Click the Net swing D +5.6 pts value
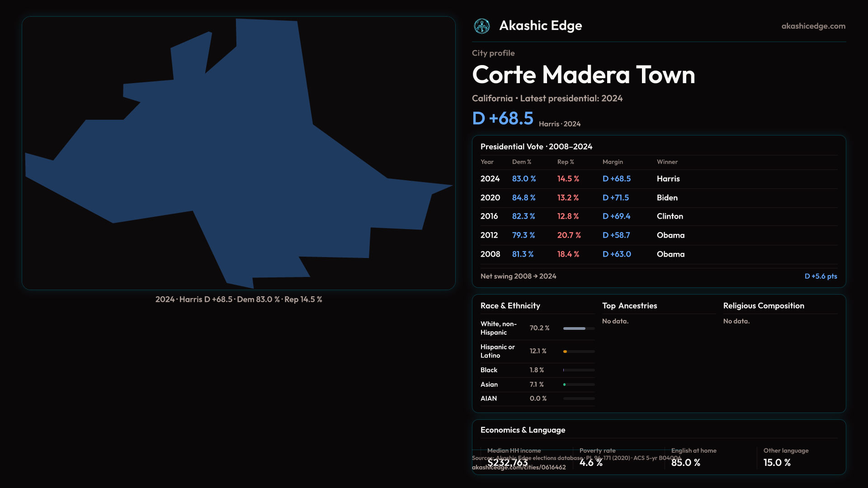Screen dimensions: 868x488 pyautogui.click(x=820, y=276)
